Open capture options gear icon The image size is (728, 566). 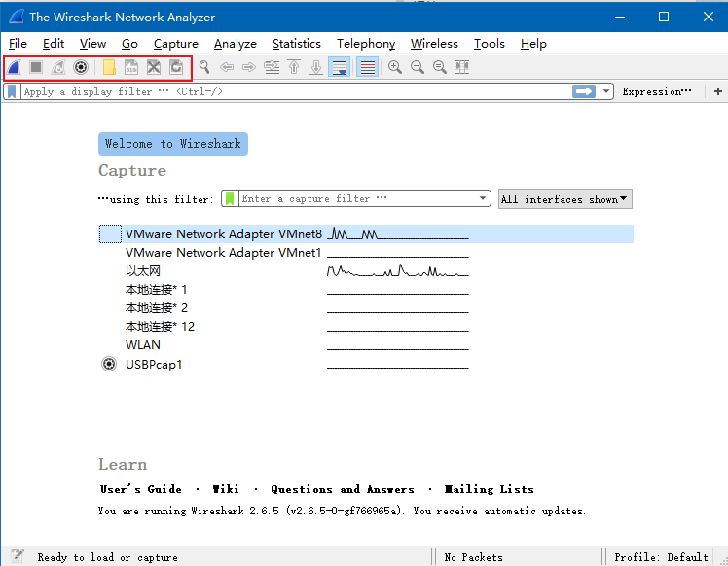coord(81,67)
